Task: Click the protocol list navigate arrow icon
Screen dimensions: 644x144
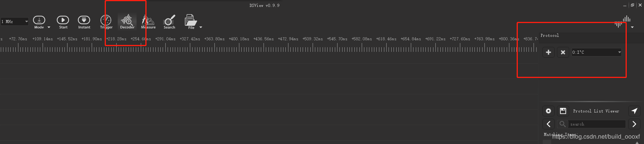Action: [634, 111]
